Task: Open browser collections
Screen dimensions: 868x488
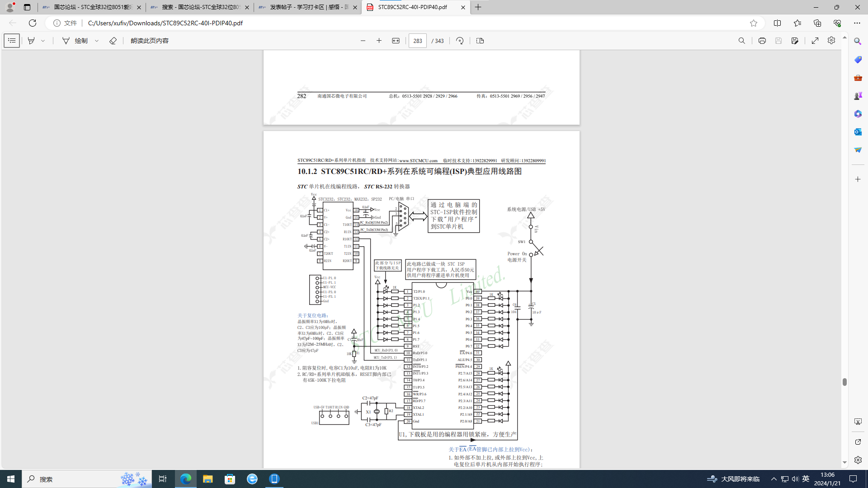Action: (x=817, y=23)
